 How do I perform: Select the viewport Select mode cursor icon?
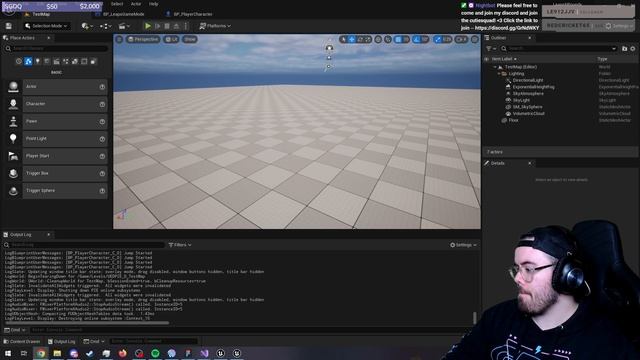[343, 39]
